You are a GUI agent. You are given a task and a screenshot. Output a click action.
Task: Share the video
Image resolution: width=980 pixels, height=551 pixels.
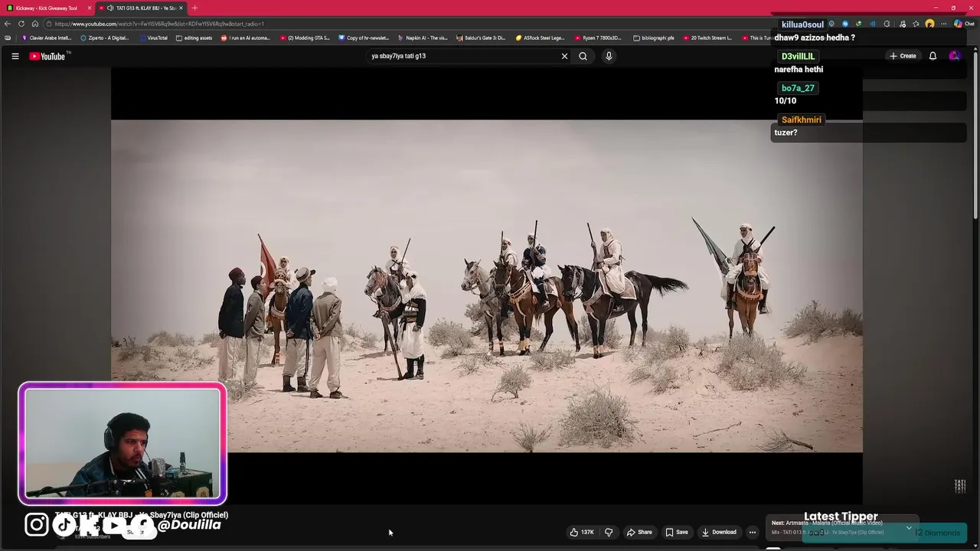click(639, 532)
